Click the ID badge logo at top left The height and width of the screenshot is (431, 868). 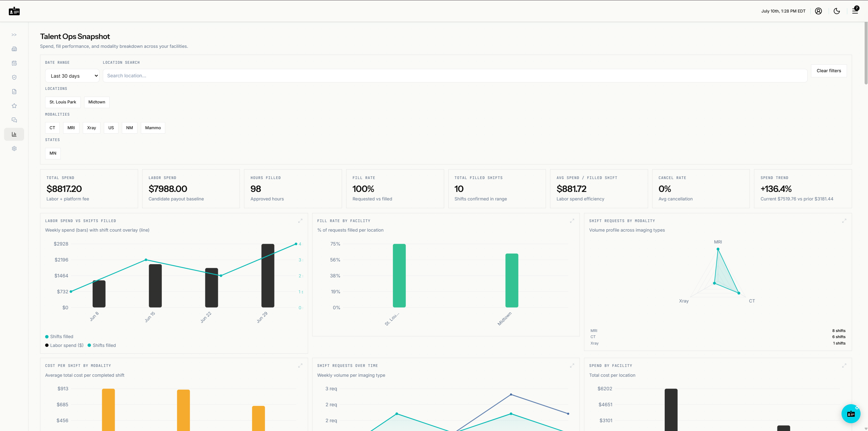coord(14,11)
